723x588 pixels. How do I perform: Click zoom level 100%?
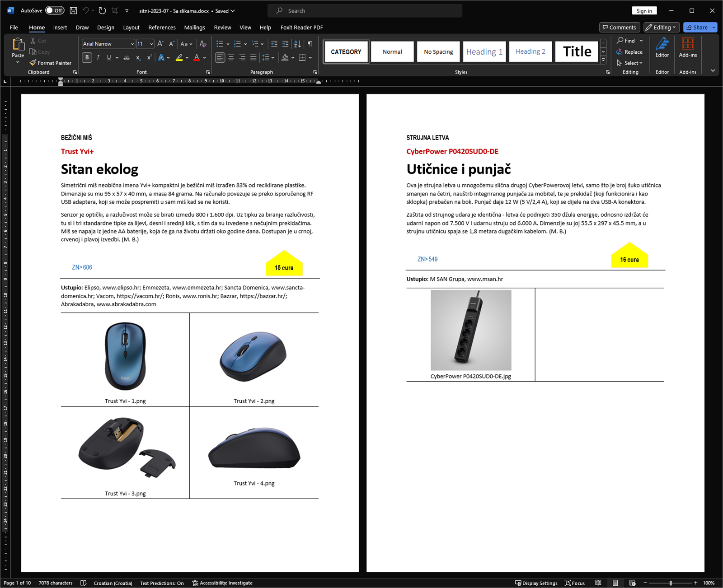pos(709,583)
